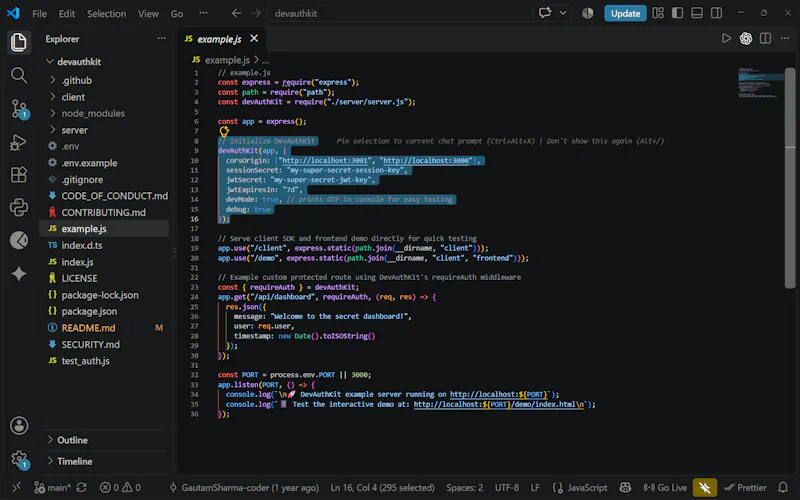
Task: Click the yellow highlighted status bar icon
Action: point(705,488)
